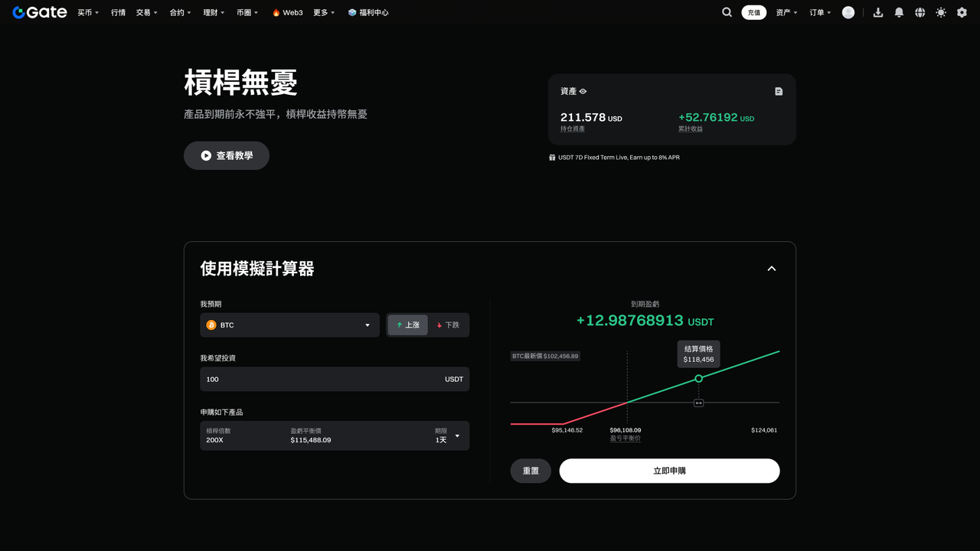This screenshot has width=980, height=551.
Task: Click the 立即申購 button
Action: point(669,471)
